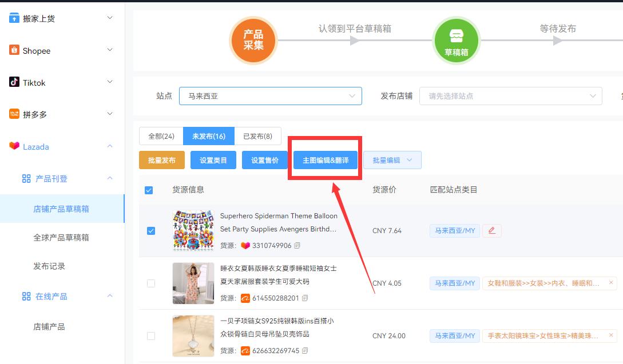Click the edit pencil icon beside 马来西亚/MY
Image resolution: width=623 pixels, height=364 pixels.
coord(492,230)
